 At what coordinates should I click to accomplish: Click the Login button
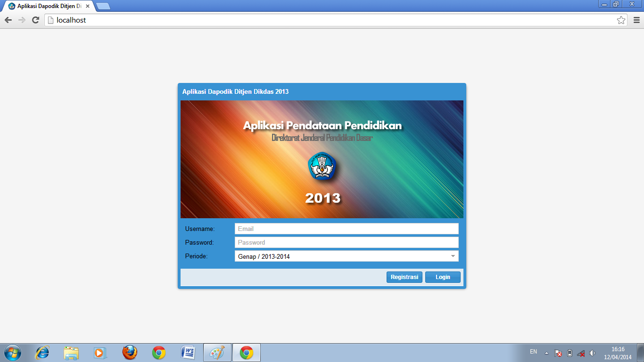[443, 277]
